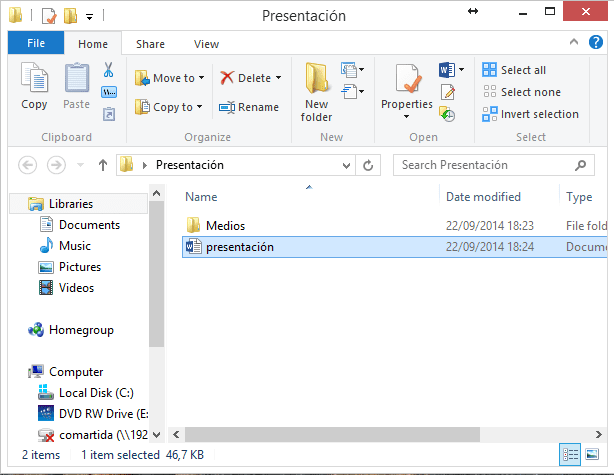Select DVD RW Drive (E:)
This screenshot has height=475, width=614.
click(x=92, y=414)
